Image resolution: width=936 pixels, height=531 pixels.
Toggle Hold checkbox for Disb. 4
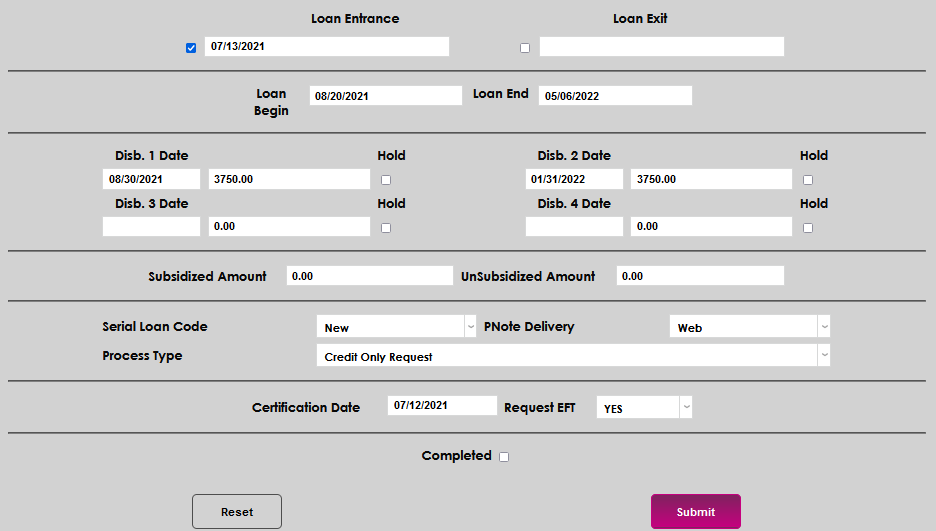(x=808, y=228)
